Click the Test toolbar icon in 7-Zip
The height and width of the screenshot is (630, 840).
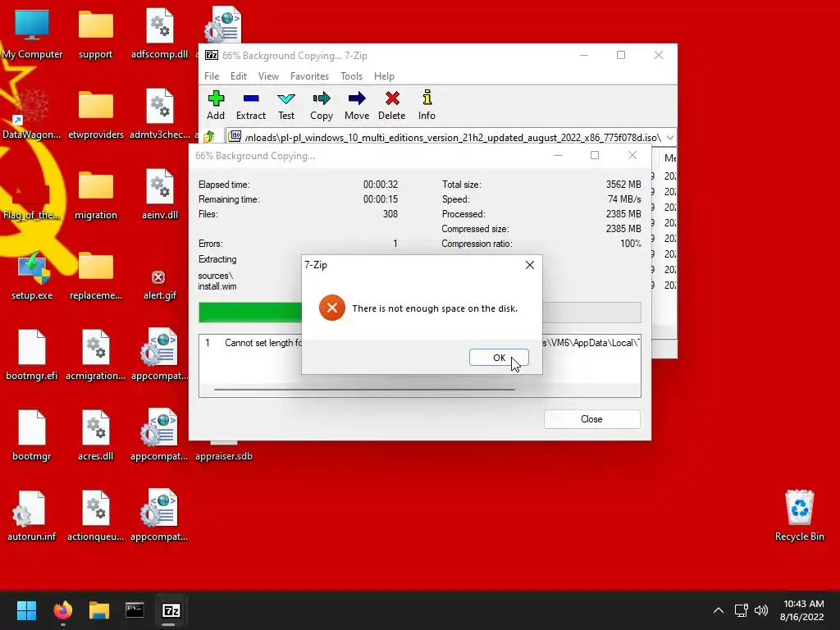286,106
